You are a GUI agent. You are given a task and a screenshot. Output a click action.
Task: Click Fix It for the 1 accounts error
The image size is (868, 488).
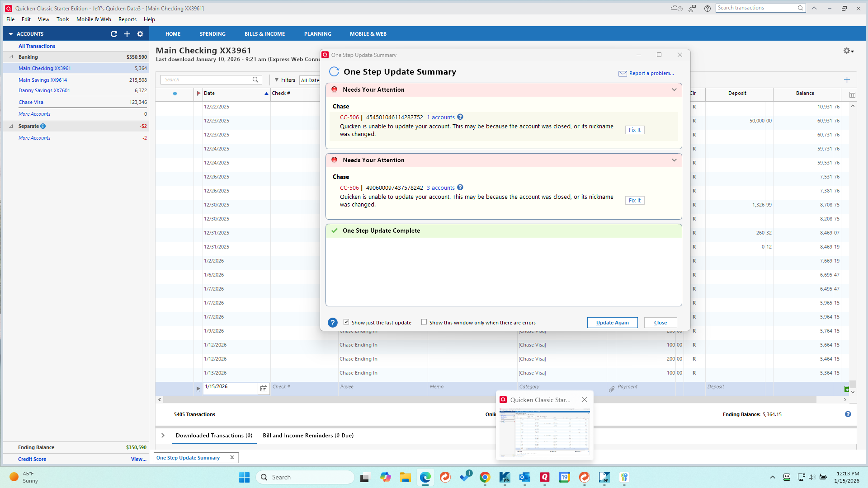pos(634,130)
